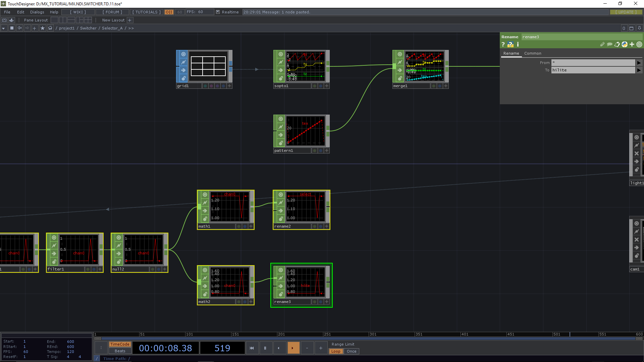Open the [ TUTORIALS ] link
This screenshot has height=362, width=644.
click(147, 12)
